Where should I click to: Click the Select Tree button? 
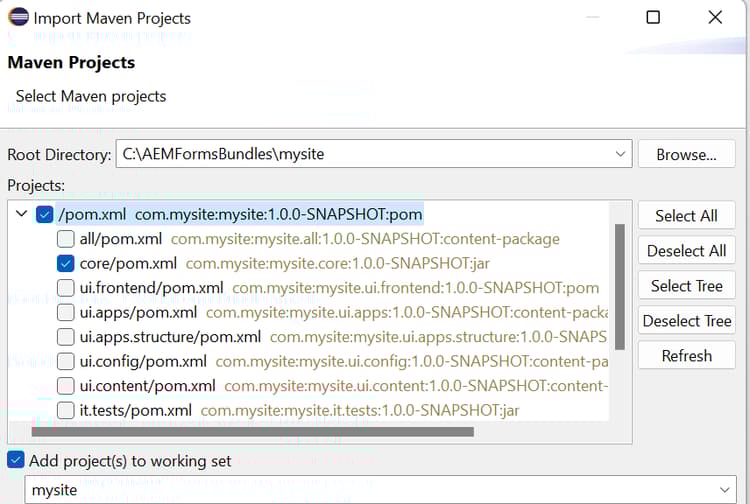tap(686, 285)
